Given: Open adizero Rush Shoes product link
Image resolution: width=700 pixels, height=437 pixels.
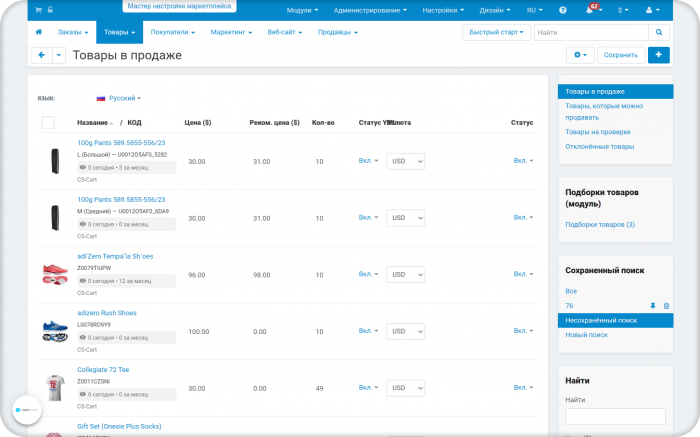Looking at the screenshot, I should 107,313.
